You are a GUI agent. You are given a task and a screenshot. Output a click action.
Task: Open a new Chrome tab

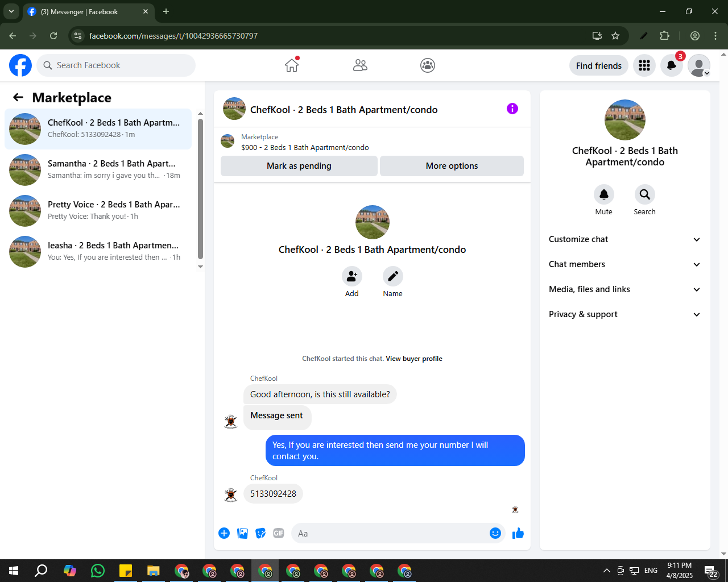click(166, 11)
